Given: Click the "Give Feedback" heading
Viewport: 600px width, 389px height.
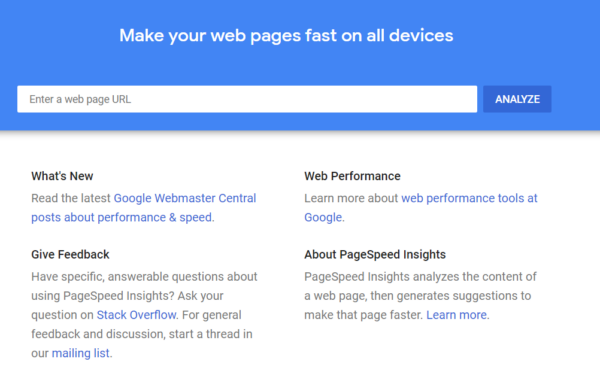Looking at the screenshot, I should tap(70, 254).
